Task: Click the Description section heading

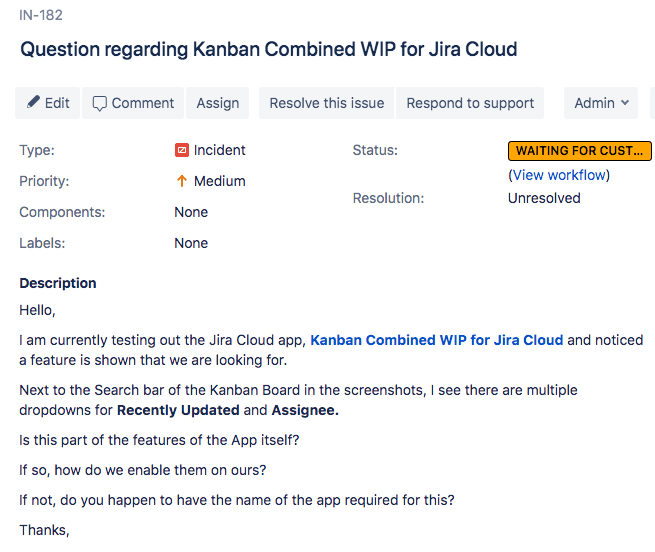Action: [x=58, y=283]
